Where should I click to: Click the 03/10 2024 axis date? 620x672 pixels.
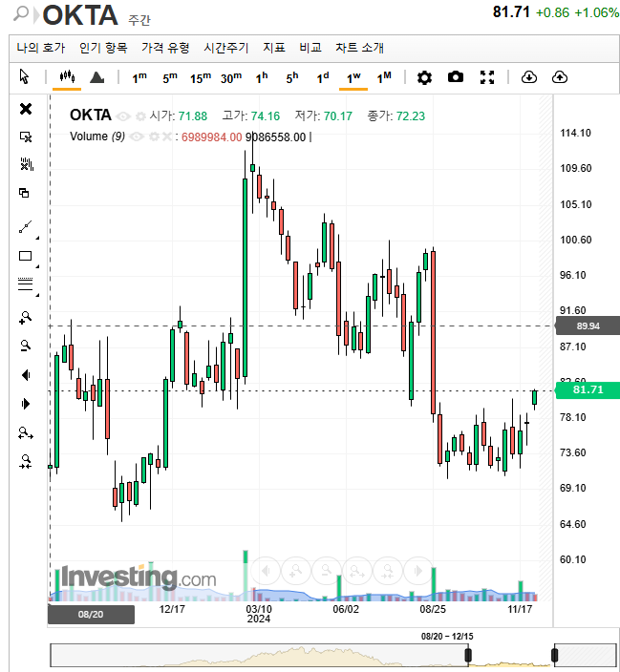click(x=259, y=614)
